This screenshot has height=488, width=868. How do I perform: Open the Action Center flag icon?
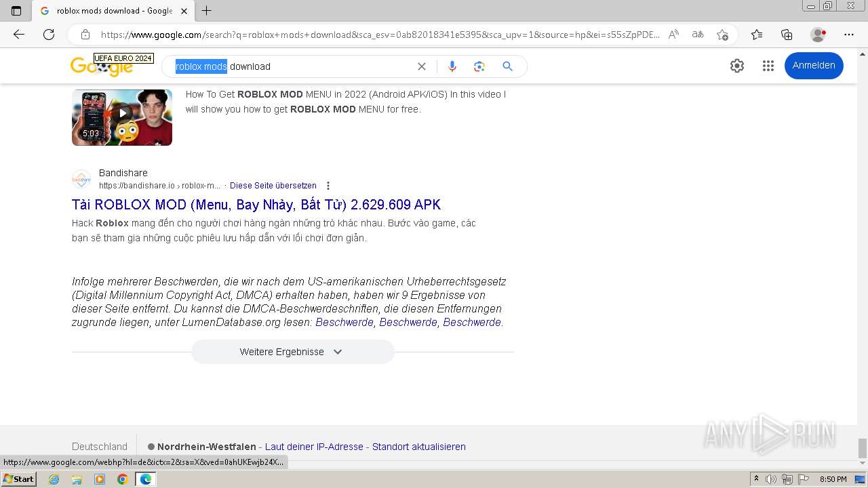[x=802, y=479]
